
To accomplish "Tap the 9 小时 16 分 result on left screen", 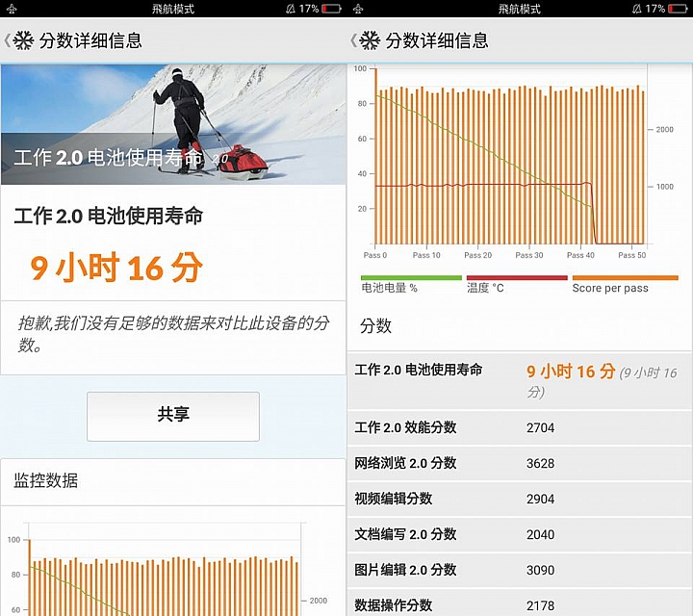I will coord(116,268).
